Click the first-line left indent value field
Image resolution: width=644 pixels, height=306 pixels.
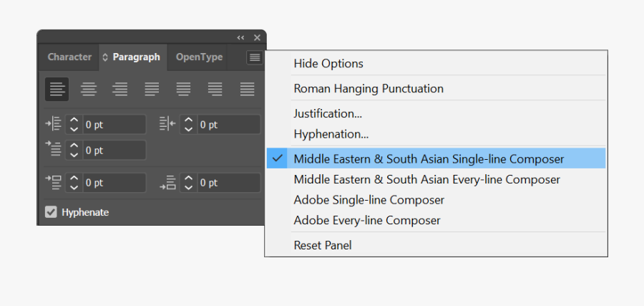(113, 150)
